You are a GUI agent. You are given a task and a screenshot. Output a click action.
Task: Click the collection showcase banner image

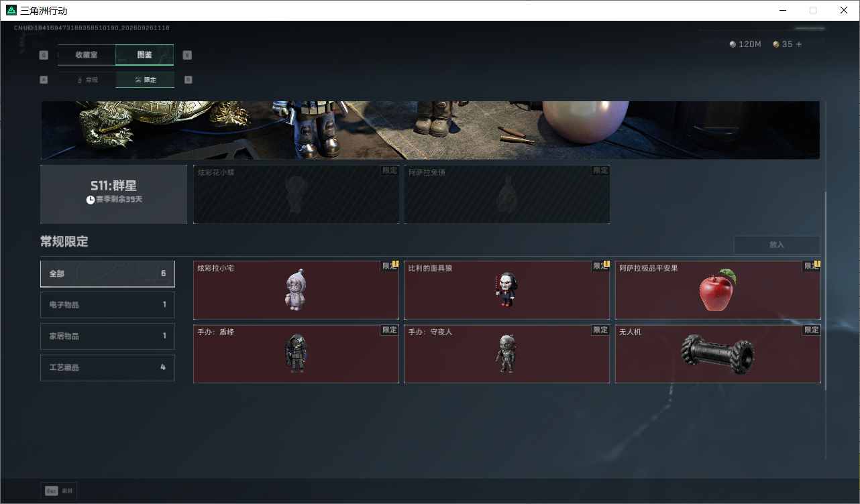click(430, 130)
